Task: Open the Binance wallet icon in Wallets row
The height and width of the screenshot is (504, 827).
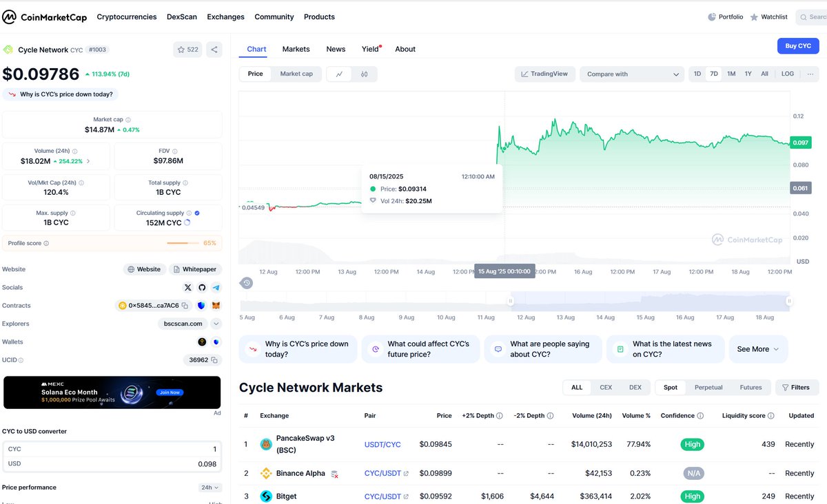Action: [202, 342]
